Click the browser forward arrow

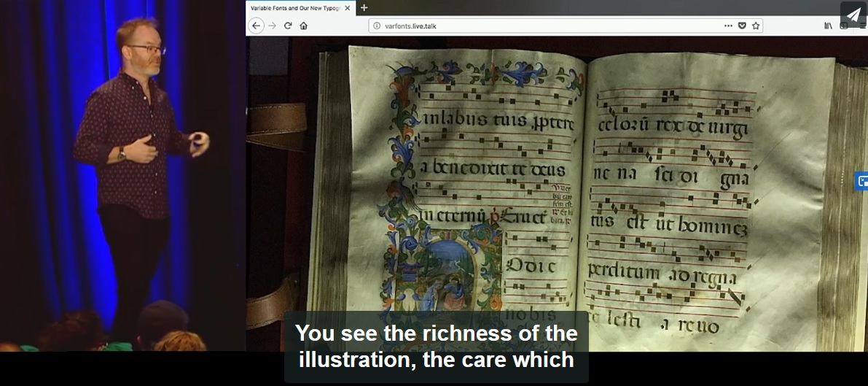(x=272, y=26)
